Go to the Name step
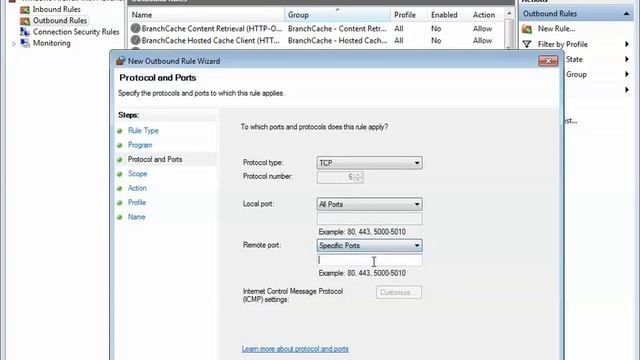The image size is (640, 360). coord(136,217)
